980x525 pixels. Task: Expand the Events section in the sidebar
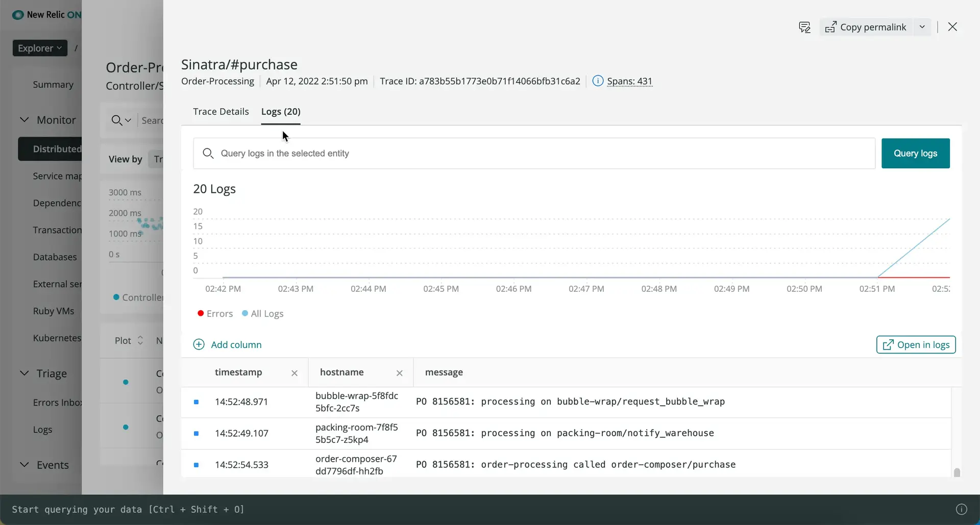click(x=24, y=465)
